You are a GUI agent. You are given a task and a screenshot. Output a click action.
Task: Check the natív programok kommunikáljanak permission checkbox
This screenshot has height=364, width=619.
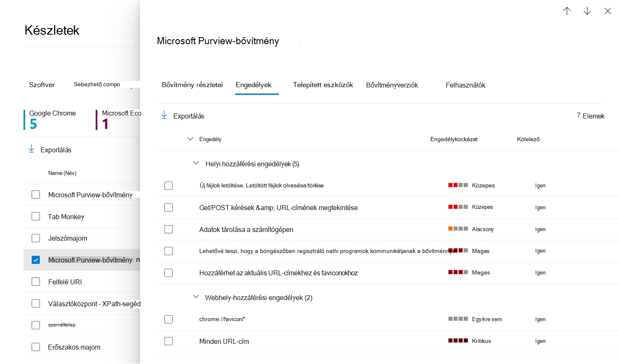coord(168,251)
